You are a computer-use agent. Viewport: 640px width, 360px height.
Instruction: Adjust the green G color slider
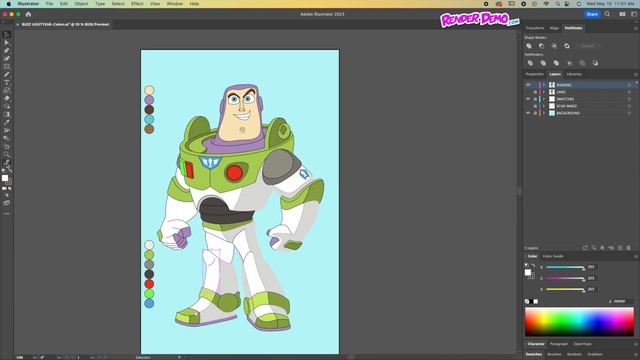pyautogui.click(x=565, y=278)
